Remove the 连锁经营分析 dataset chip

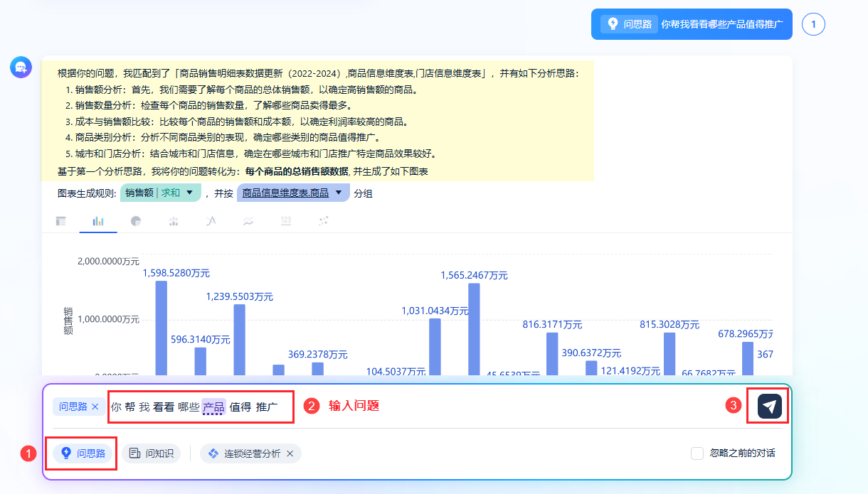pyautogui.click(x=290, y=453)
